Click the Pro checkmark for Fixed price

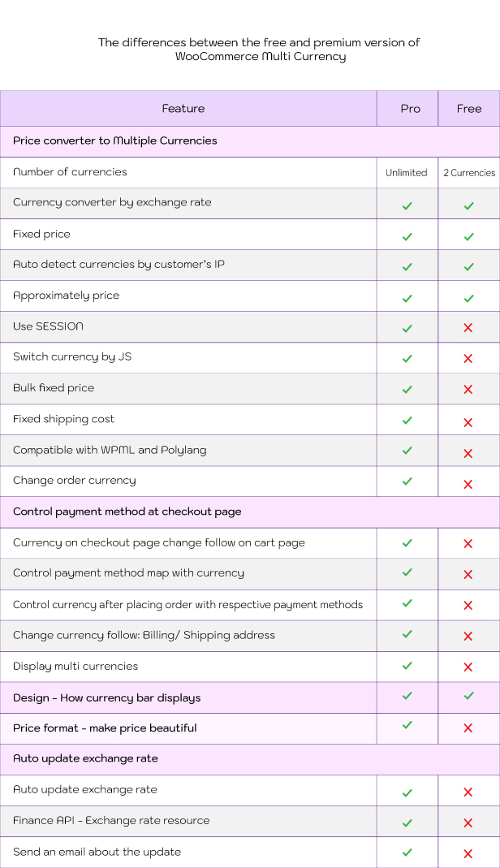[x=407, y=236]
